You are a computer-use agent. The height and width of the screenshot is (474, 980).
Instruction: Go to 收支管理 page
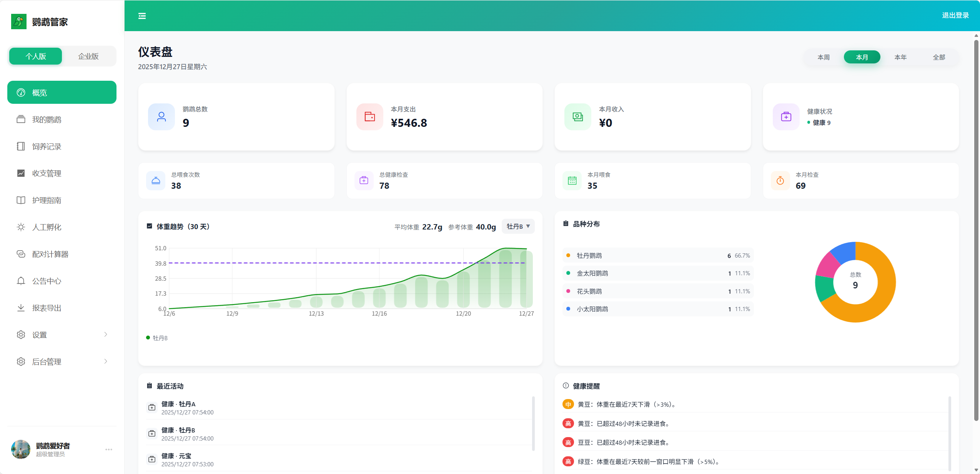(x=47, y=173)
